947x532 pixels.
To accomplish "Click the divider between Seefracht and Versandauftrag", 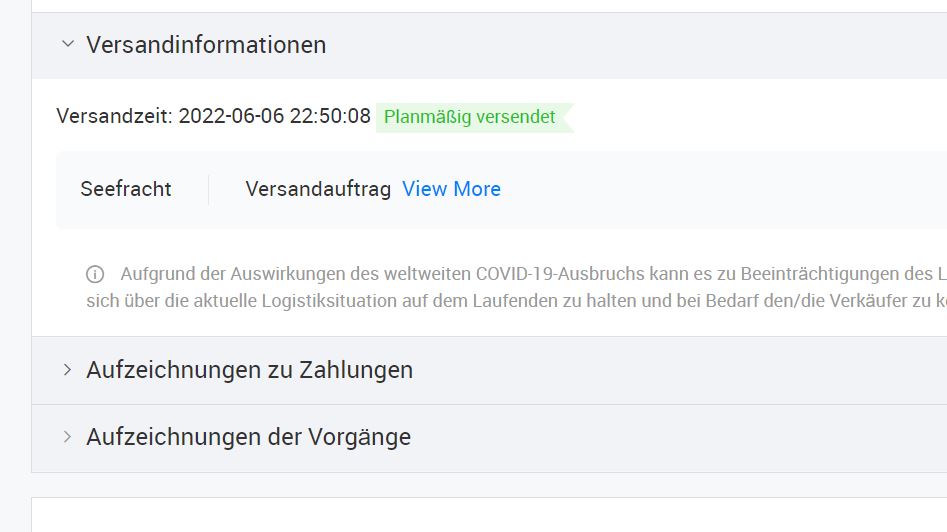I will coord(208,190).
